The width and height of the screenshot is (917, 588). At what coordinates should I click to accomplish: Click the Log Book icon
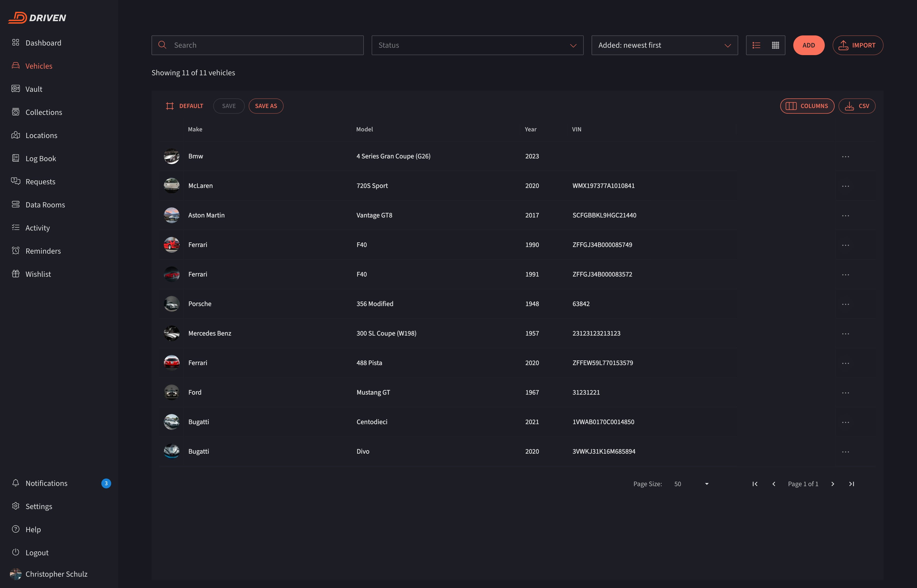(16, 158)
